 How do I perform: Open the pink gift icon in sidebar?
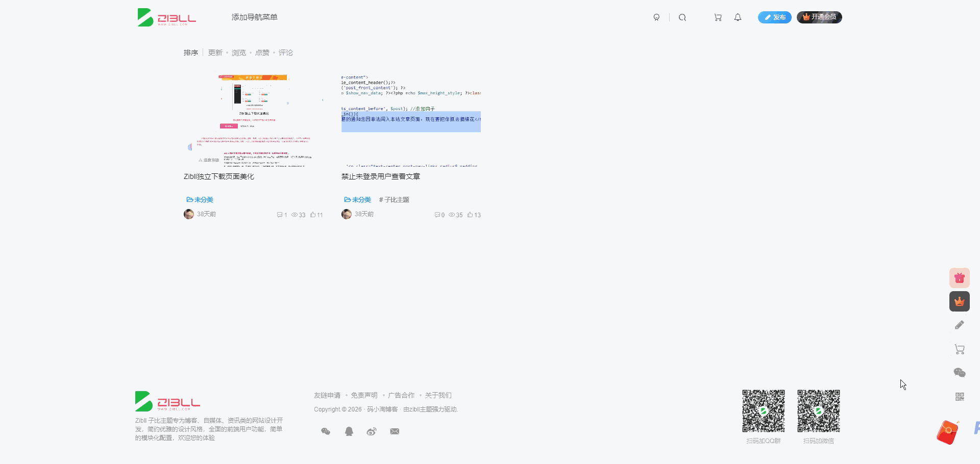point(960,278)
